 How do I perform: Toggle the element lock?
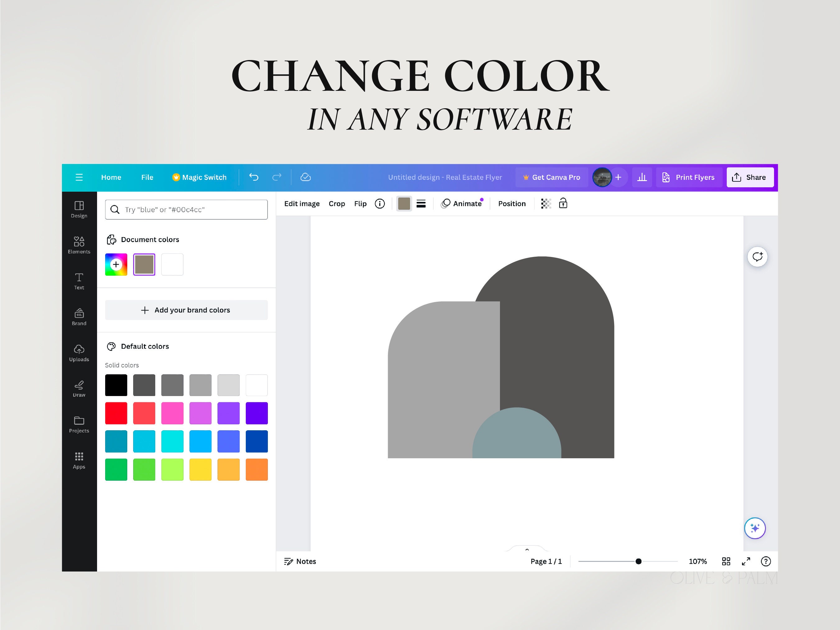tap(563, 203)
